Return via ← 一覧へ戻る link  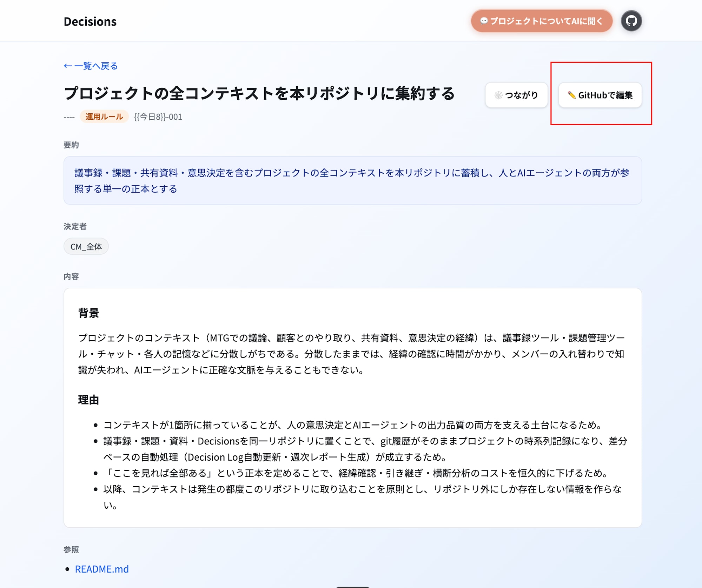91,66
